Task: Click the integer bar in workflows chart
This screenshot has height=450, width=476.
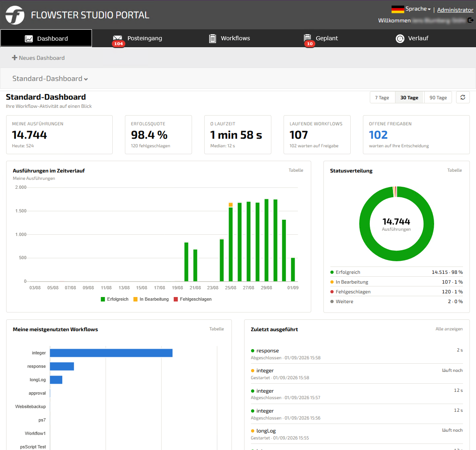Action: point(111,353)
